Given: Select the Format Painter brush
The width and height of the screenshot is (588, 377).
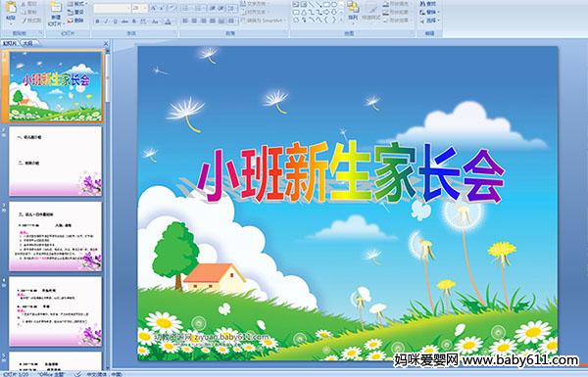Looking at the screenshot, I should point(24,21).
